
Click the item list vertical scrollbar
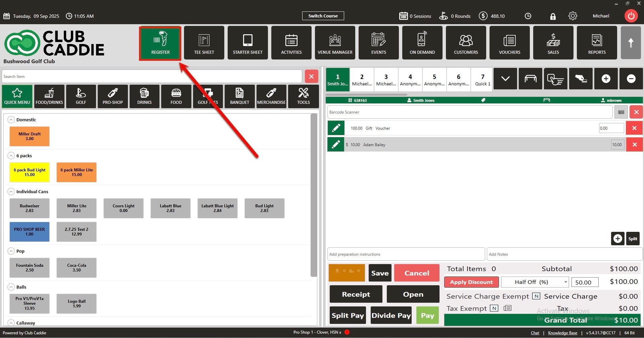click(314, 195)
